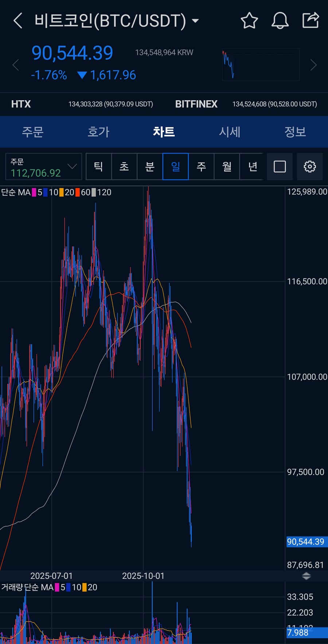The height and width of the screenshot is (644, 328).
Task: Switch to the 호가 tab
Action: click(x=98, y=132)
